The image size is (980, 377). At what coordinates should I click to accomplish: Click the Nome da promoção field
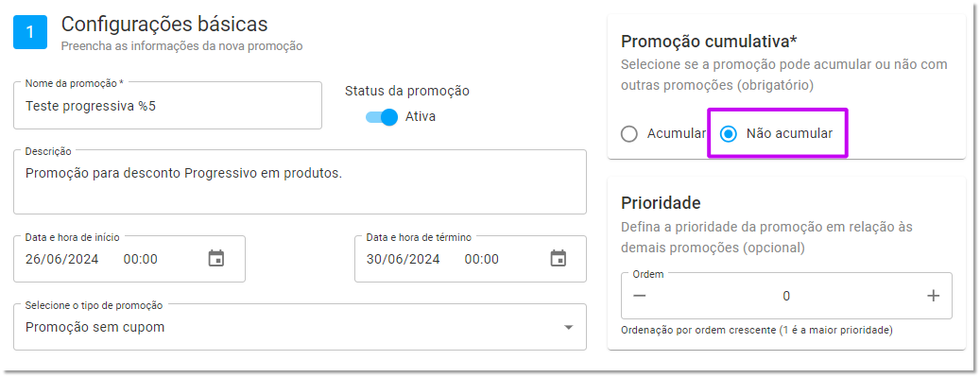(x=167, y=106)
